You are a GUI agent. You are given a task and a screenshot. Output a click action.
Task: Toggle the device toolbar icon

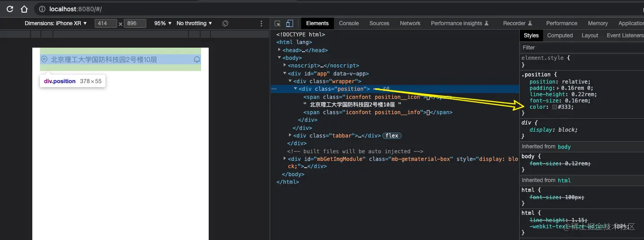[x=290, y=23]
